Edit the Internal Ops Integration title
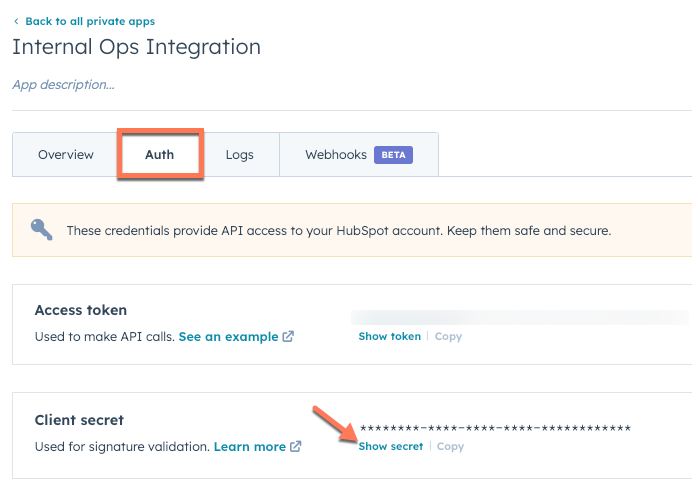Image resolution: width=692 pixels, height=494 pixels. pyautogui.click(x=136, y=47)
